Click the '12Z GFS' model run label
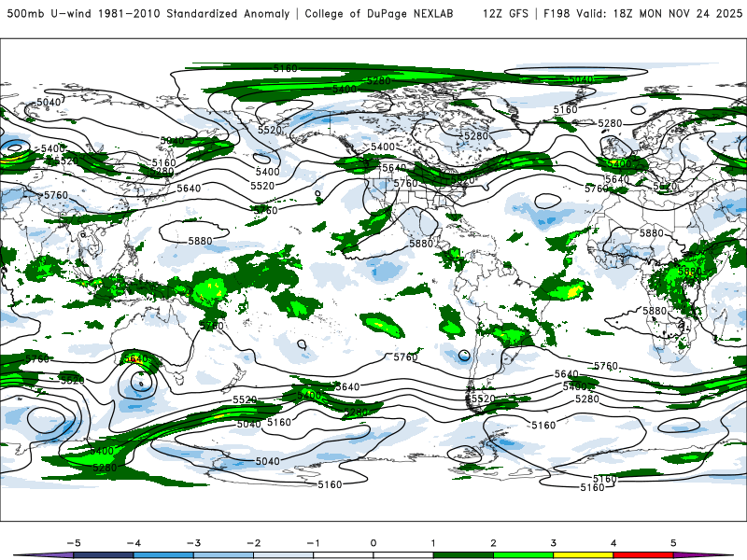The height and width of the screenshot is (560, 747). pos(505,14)
